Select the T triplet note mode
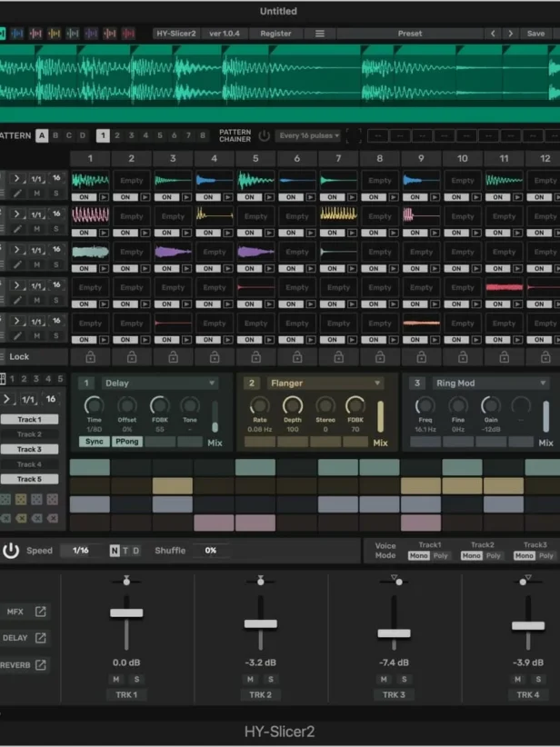Viewport: 560px width, 747px height. pos(125,552)
